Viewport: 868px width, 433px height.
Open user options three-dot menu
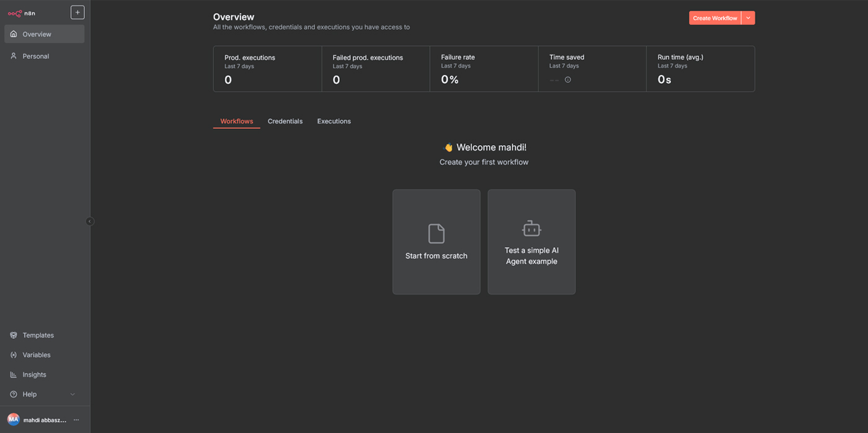pos(76,420)
